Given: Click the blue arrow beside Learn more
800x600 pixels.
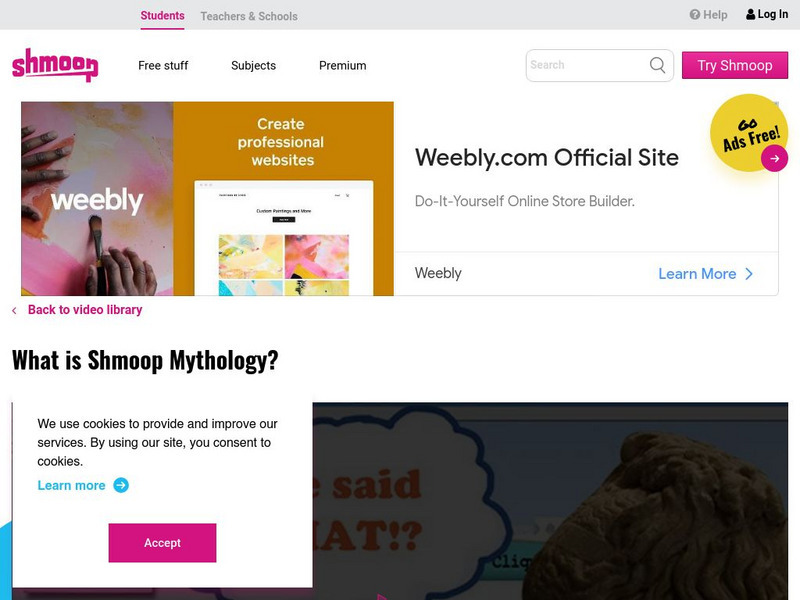Looking at the screenshot, I should click(121, 485).
